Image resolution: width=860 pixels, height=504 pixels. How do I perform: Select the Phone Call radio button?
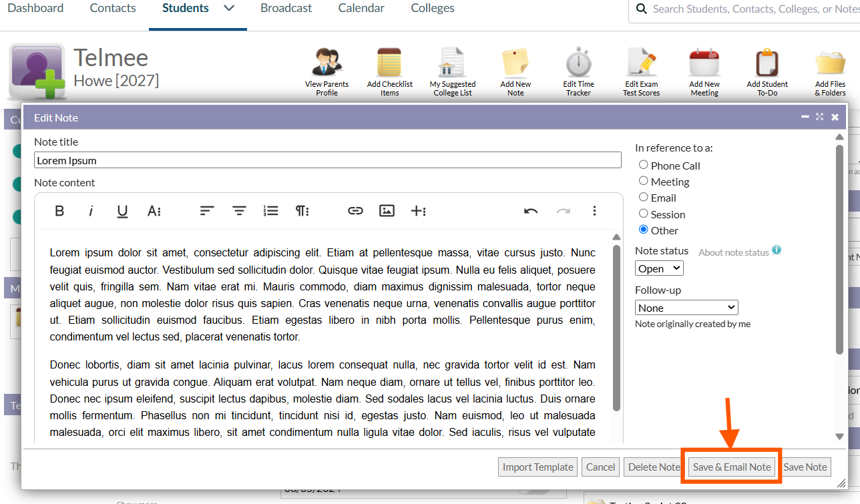click(644, 165)
